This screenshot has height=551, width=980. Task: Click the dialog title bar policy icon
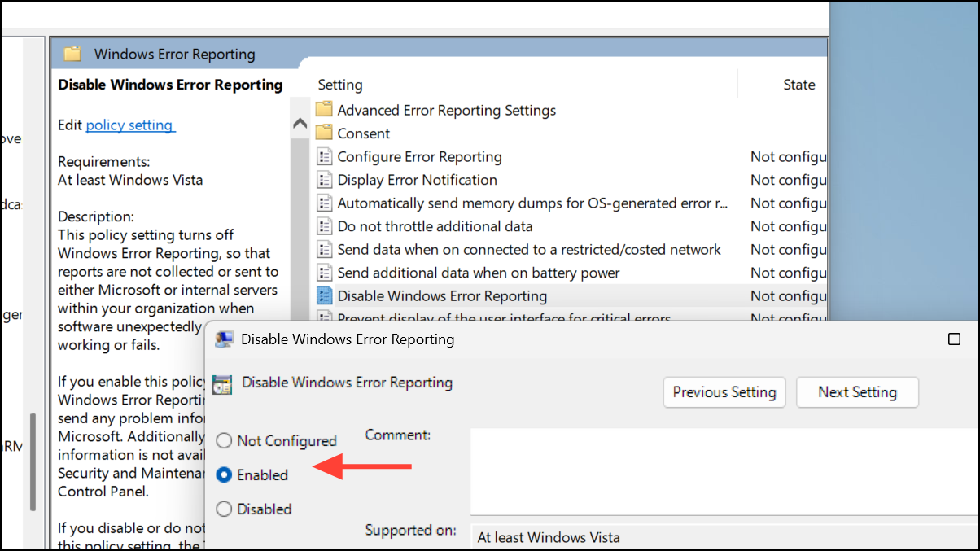(223, 339)
